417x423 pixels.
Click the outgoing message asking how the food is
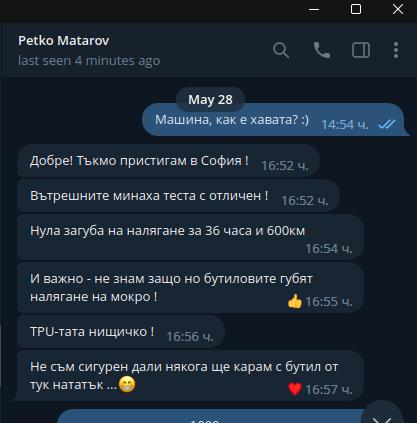(x=273, y=120)
